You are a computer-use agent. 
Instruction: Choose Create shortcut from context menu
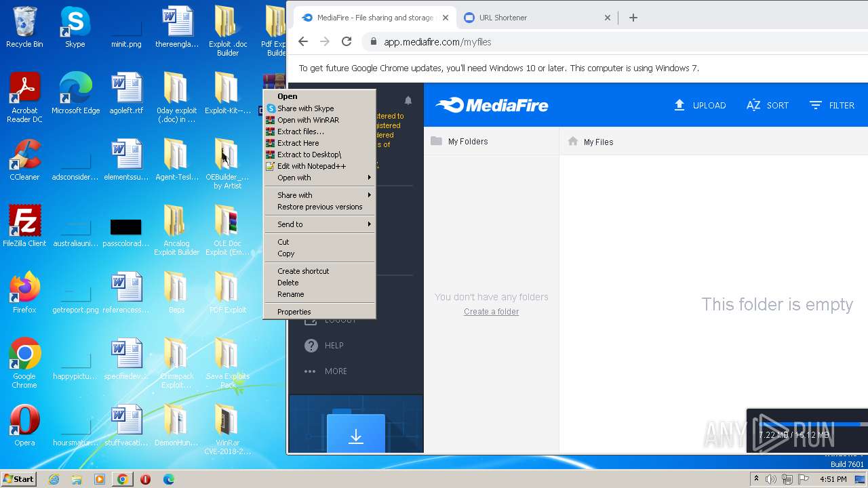pos(319,271)
